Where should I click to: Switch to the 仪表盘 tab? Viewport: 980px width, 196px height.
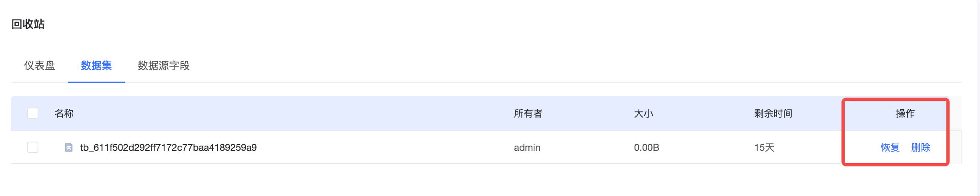click(40, 66)
